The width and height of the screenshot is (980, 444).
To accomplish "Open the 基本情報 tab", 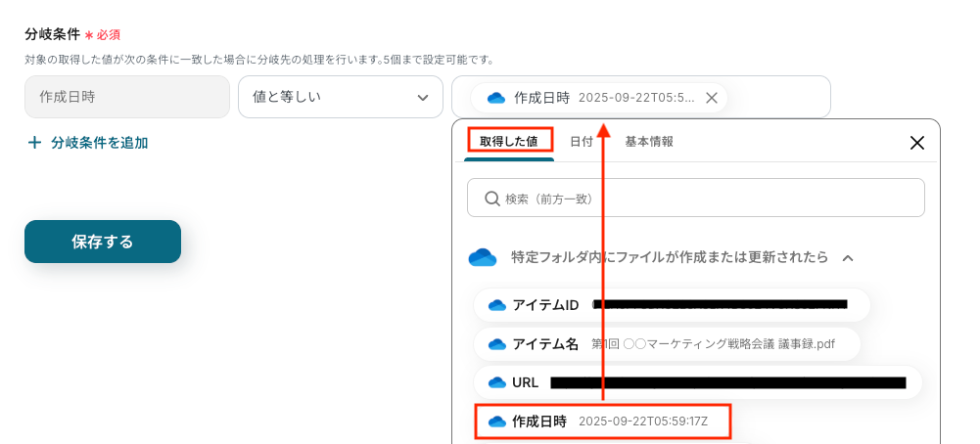I will click(x=649, y=142).
